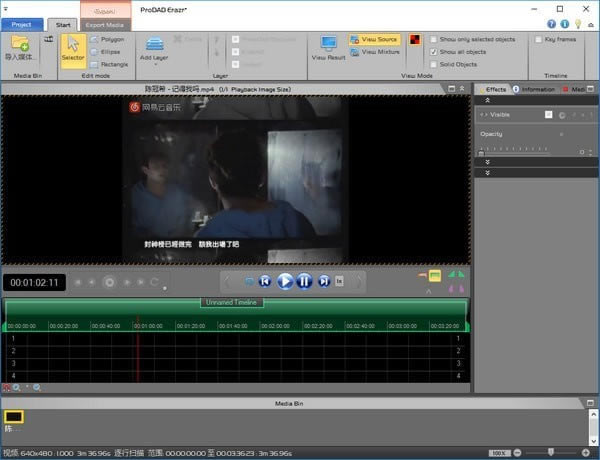Switch to the Export Media tab
Screen dimensions: 600x460
106,23
